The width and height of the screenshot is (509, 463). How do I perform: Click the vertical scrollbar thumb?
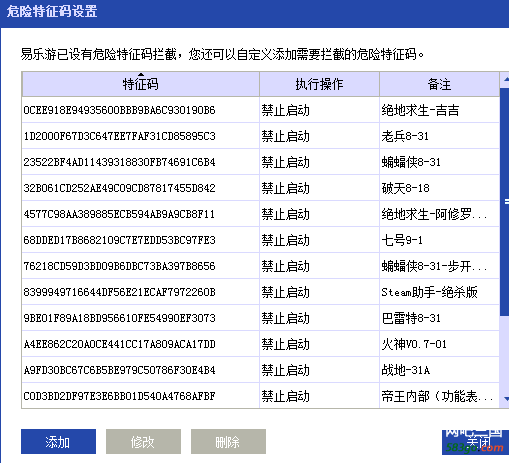[x=505, y=202]
